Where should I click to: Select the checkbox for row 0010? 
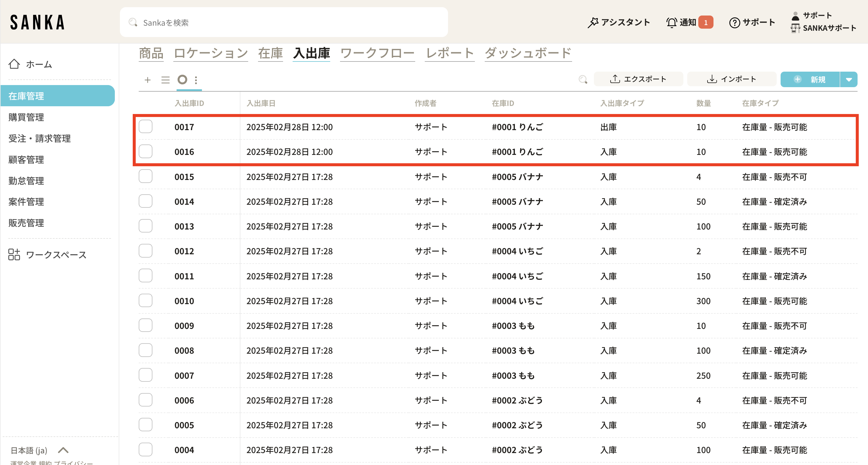click(146, 301)
